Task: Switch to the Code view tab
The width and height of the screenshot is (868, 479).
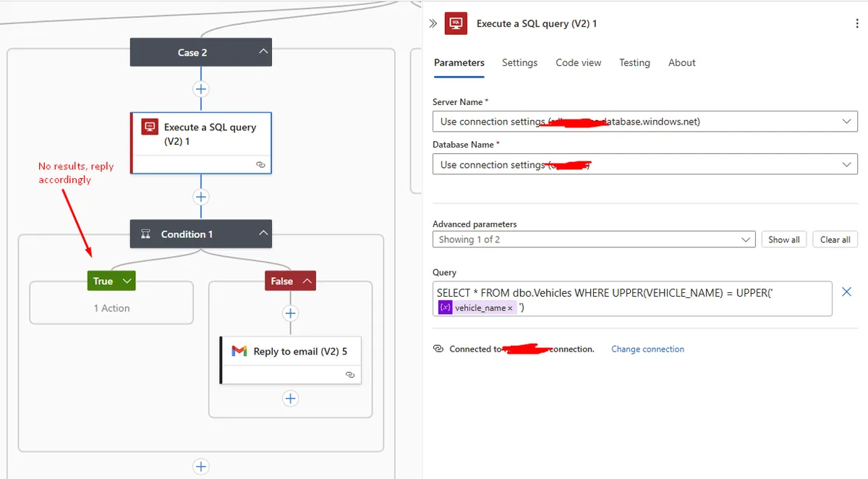Action: tap(578, 63)
